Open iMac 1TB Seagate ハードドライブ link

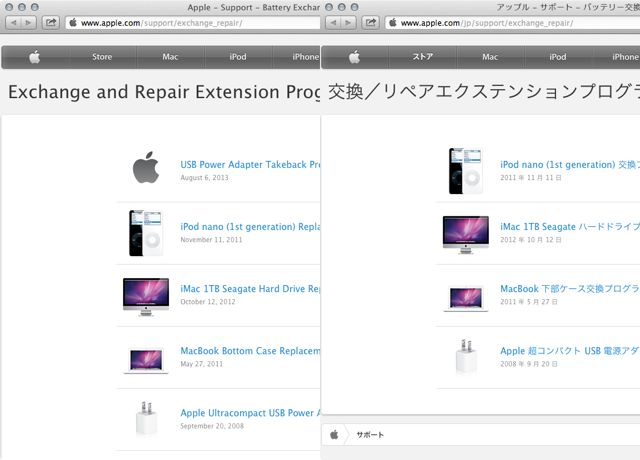click(570, 227)
